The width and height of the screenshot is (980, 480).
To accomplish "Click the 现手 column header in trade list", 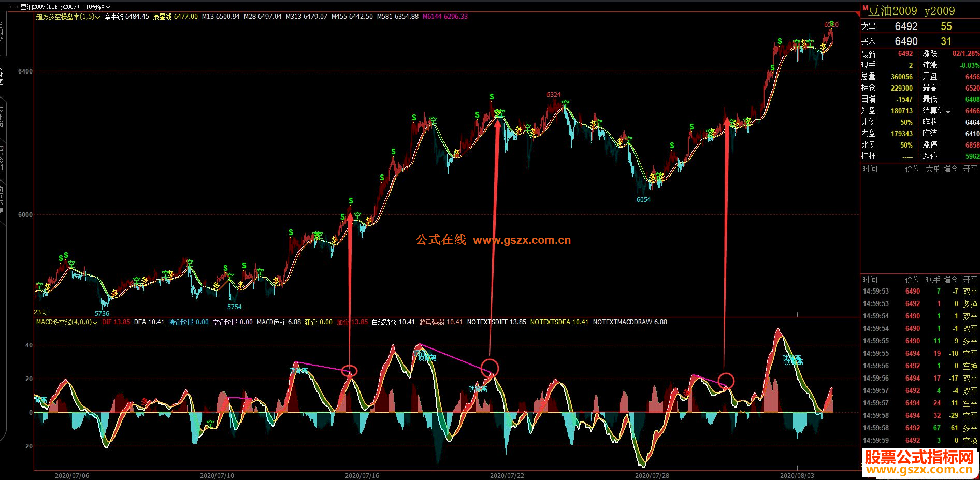I will click(932, 280).
